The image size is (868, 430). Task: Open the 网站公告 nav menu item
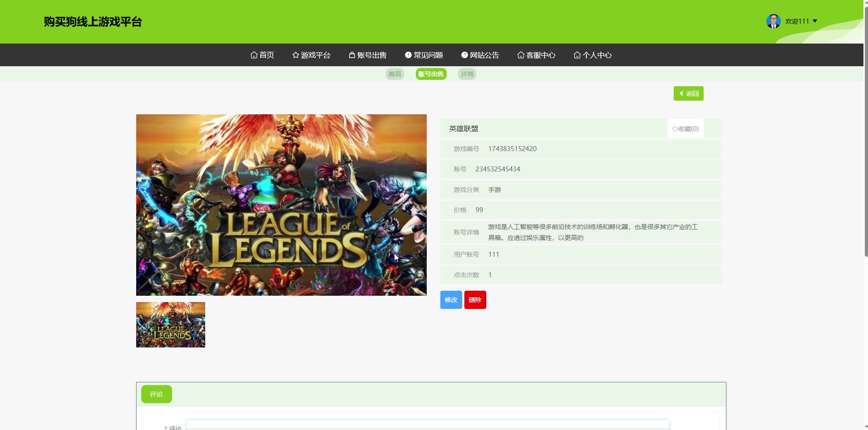(480, 55)
